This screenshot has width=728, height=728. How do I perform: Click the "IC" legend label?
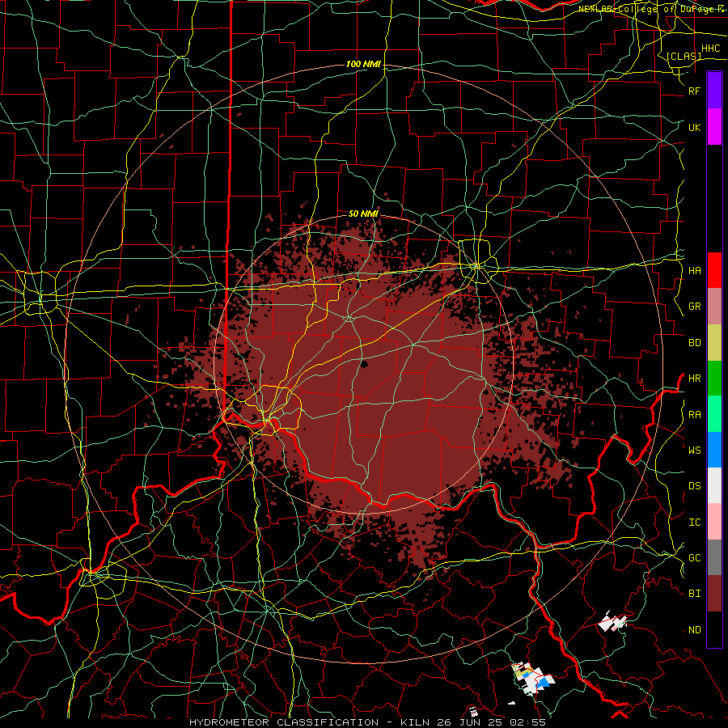(x=694, y=523)
